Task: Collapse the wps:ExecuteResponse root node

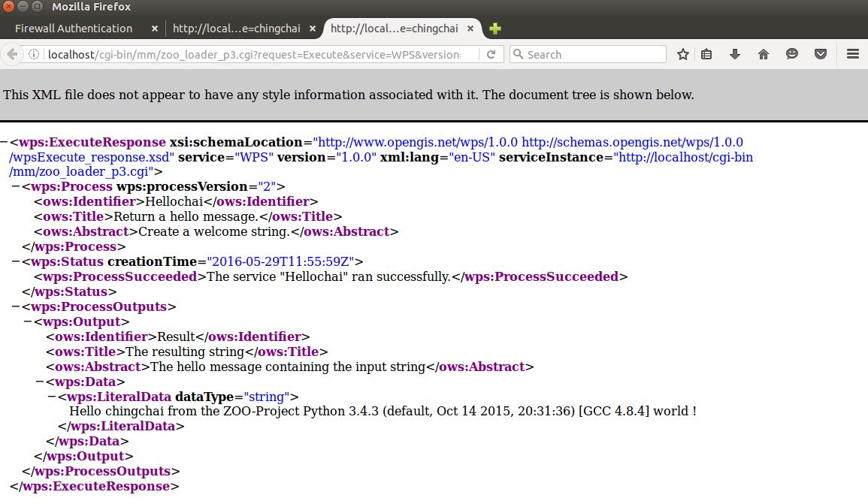Action: pyautogui.click(x=5, y=142)
